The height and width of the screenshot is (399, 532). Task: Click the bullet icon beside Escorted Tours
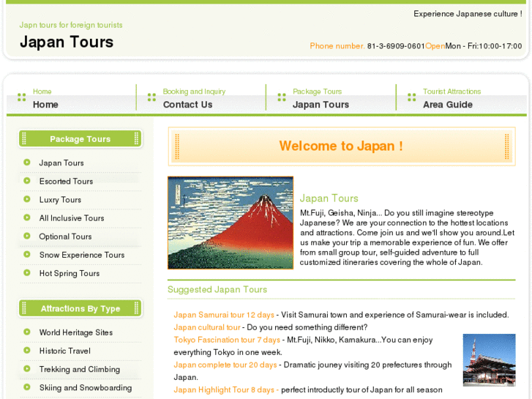click(x=27, y=181)
